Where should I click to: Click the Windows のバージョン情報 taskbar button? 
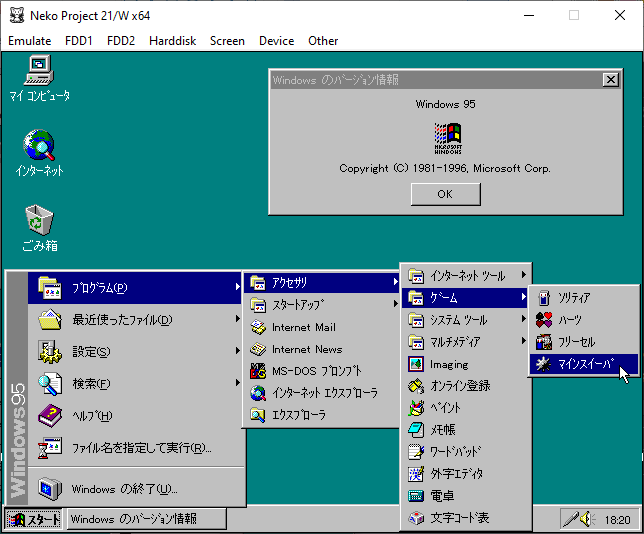(146, 520)
